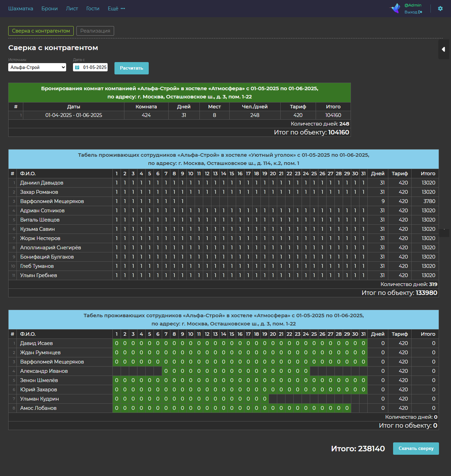
Task: Open the Источник dropdown Альфа-Строй
Action: [x=37, y=67]
